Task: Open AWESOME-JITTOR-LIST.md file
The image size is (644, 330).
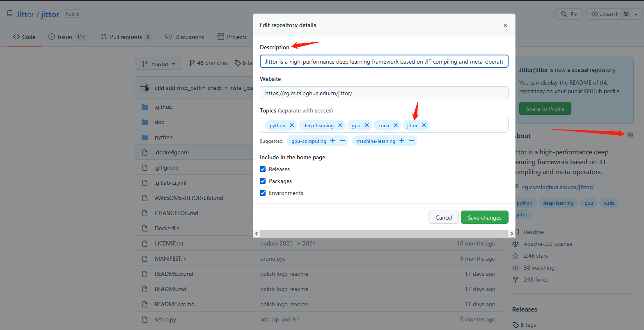Action: tap(189, 198)
